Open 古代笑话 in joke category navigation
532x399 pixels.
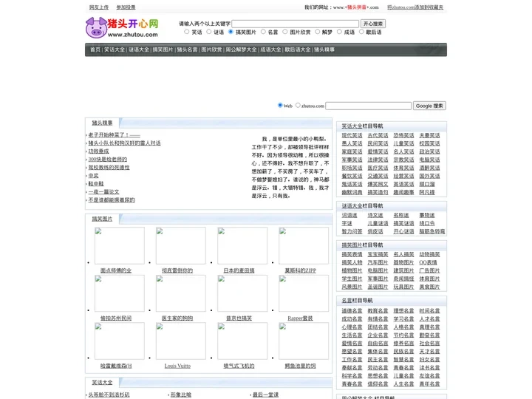coord(378,135)
